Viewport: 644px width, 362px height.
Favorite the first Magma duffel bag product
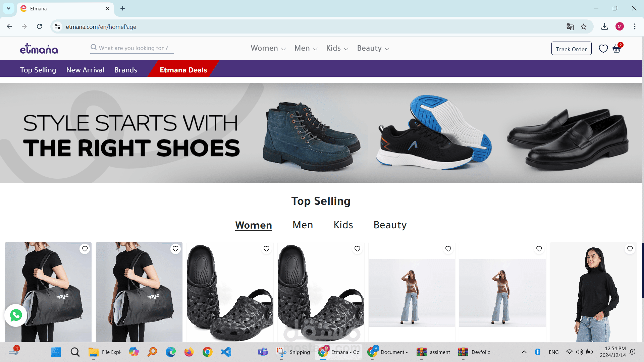coord(85,249)
